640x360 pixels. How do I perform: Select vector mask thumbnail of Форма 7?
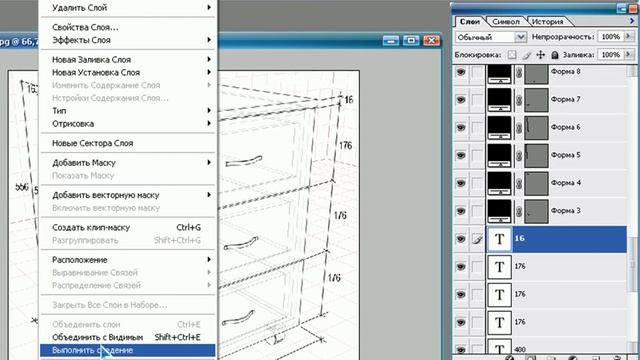(x=536, y=100)
